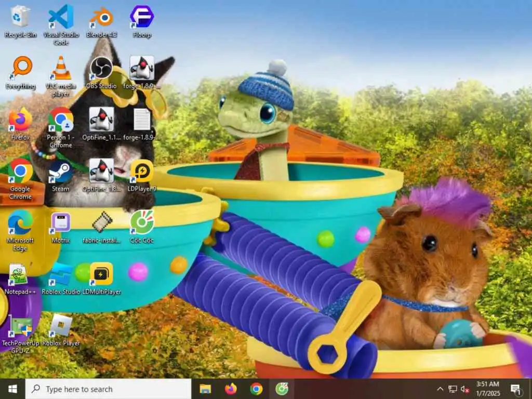Select the OBS Studio desktop icon
The width and height of the screenshot is (532, 399).
click(101, 73)
